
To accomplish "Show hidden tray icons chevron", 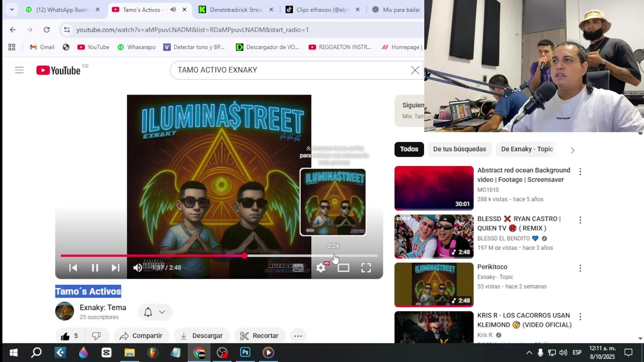I will [529, 352].
